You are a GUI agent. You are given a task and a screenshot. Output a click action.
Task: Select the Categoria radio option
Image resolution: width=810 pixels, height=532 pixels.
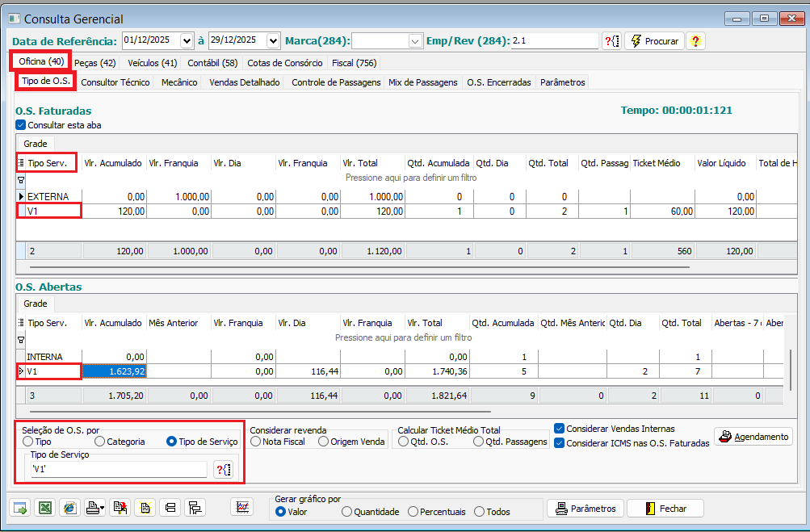click(x=100, y=442)
